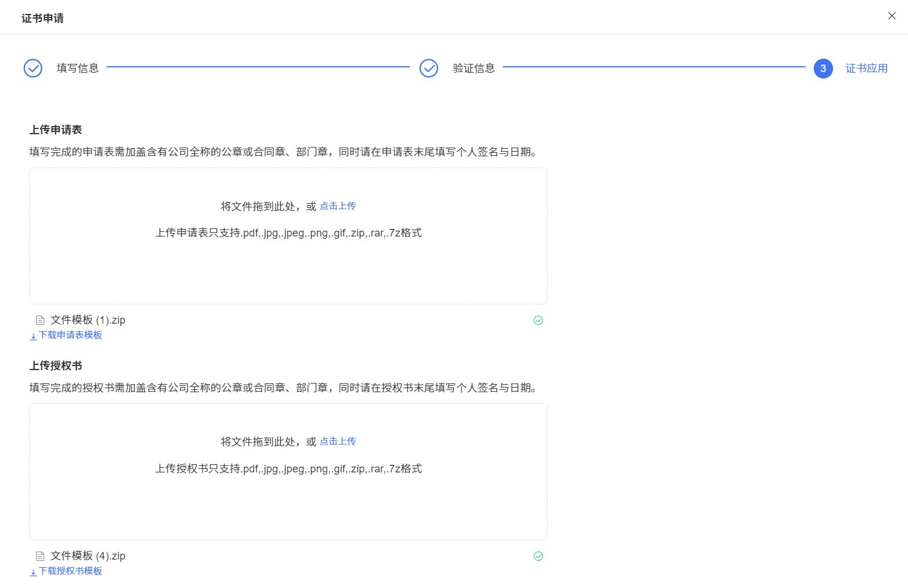This screenshot has width=908, height=588.
Task: Click the step 3 number circle
Action: click(823, 68)
